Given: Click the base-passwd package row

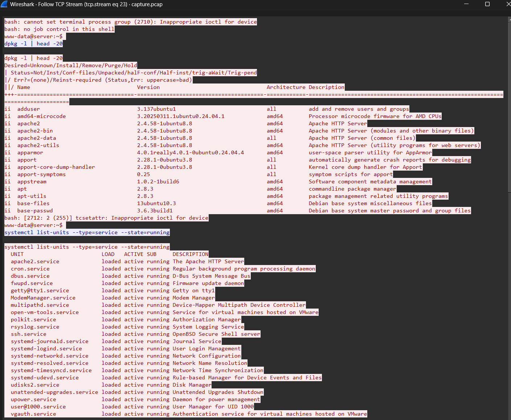Looking at the screenshot, I should point(35,210).
